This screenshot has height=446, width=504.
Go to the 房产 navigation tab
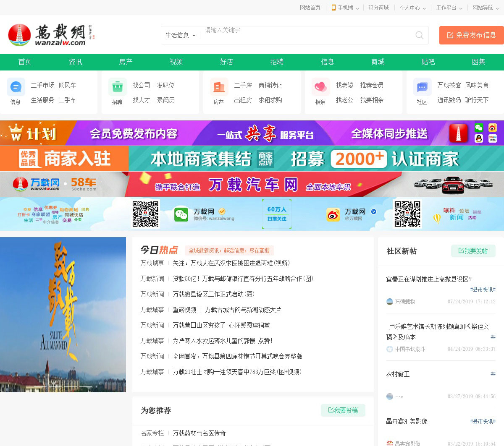126,62
